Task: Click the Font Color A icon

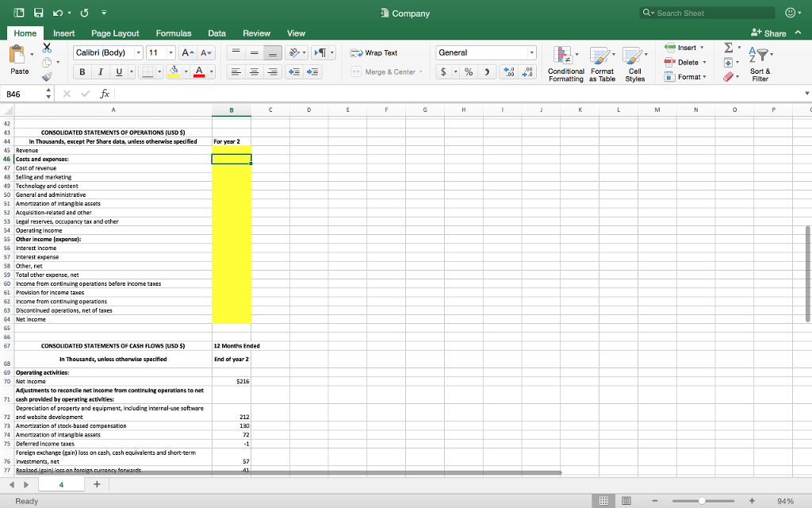Action: (x=199, y=71)
